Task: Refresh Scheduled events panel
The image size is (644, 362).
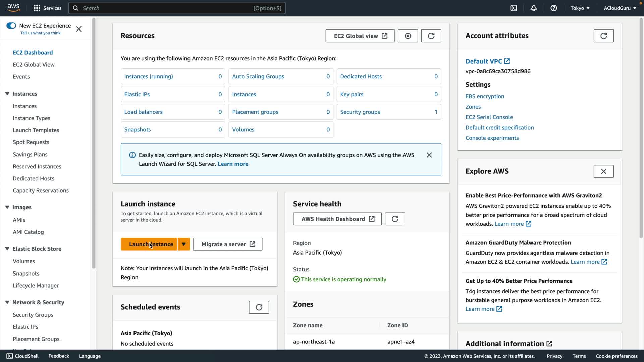Action: [x=259, y=307]
